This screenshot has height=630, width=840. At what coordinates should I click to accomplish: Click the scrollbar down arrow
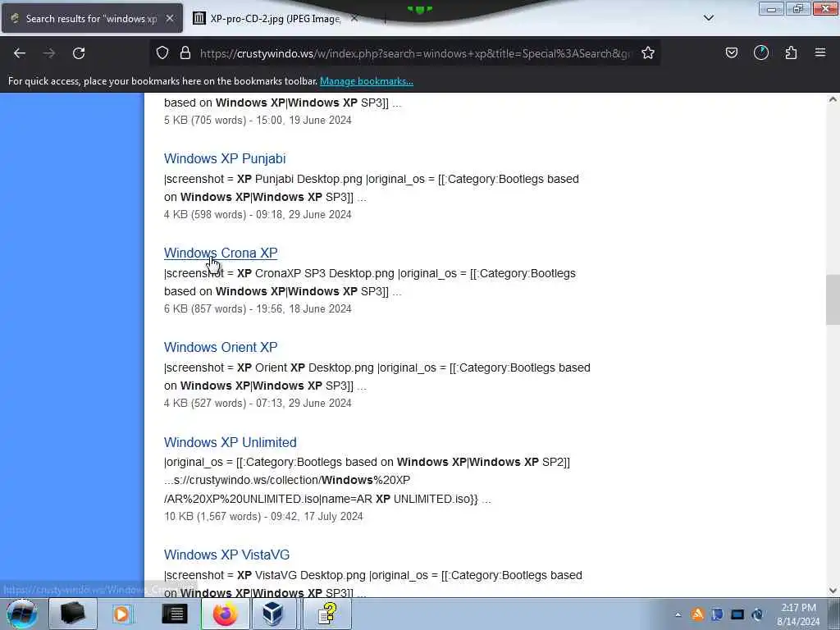coord(833,591)
